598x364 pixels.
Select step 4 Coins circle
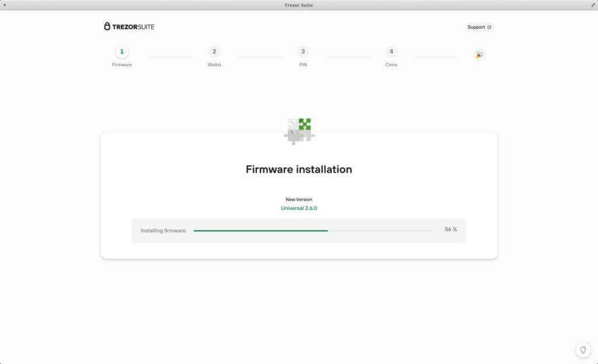pos(391,51)
